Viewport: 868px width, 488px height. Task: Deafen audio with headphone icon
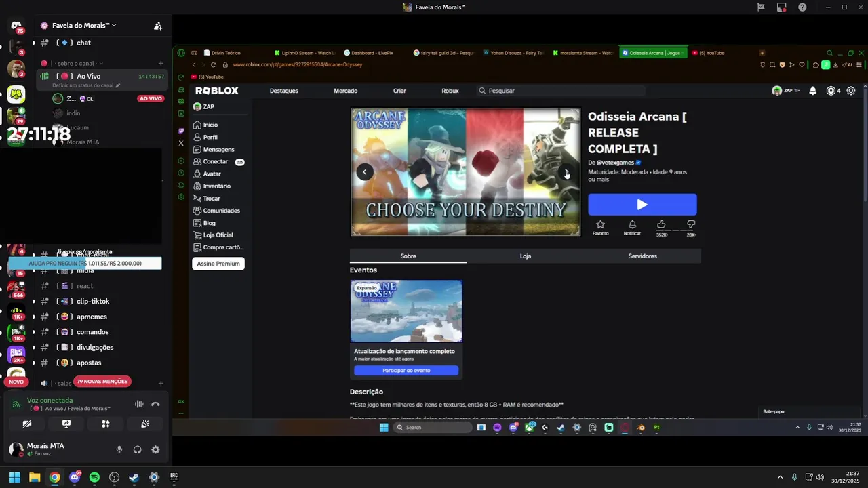click(138, 449)
